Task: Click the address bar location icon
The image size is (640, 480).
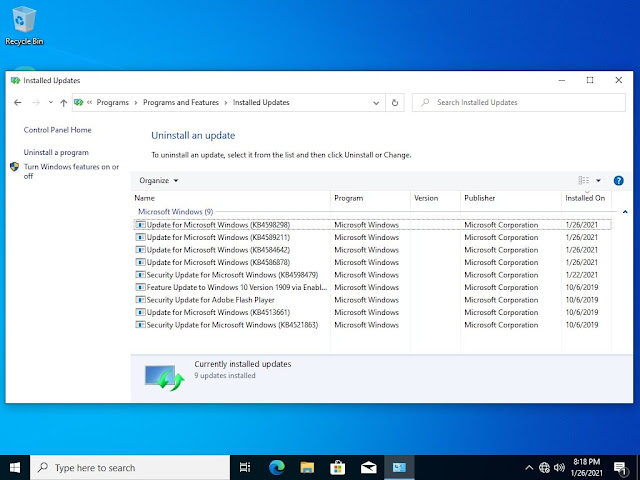Action: (79, 102)
